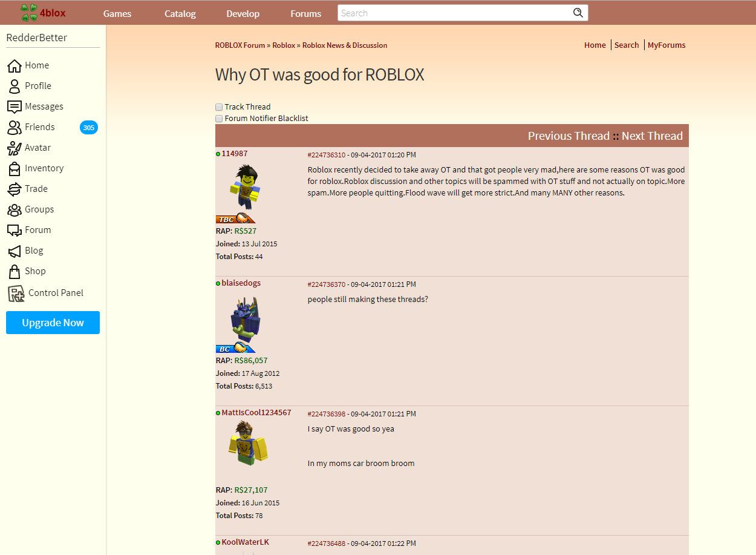
Task: Open post permalink #224736398
Action: pos(327,414)
